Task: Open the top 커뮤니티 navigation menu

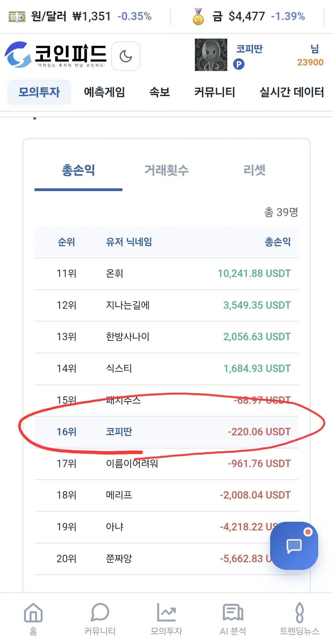Action: pyautogui.click(x=215, y=92)
